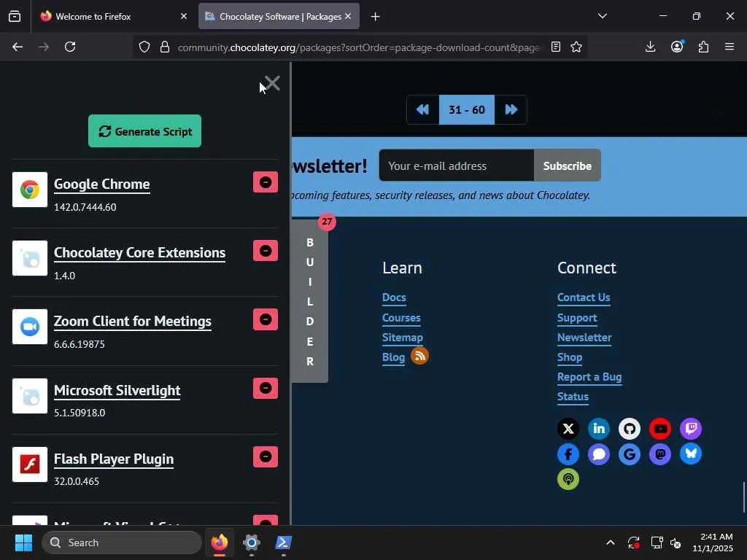Open the Mastodon social icon
This screenshot has width=747, height=560.
coord(659,454)
